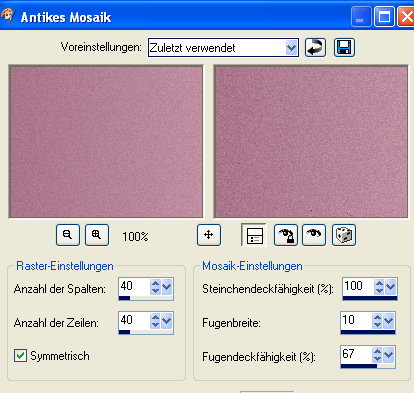414x393 pixels.
Task: Click the Zeilen slider bar under 40
Action: (146, 332)
